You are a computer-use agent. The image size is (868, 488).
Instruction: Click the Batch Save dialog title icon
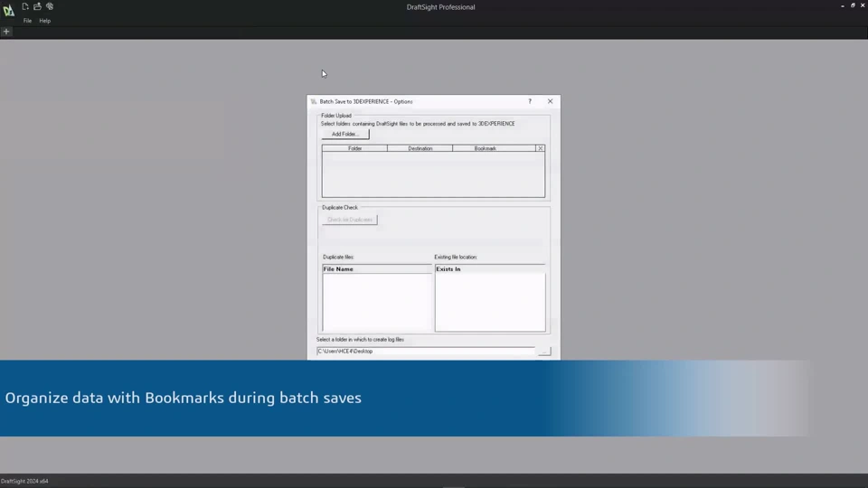pos(314,102)
